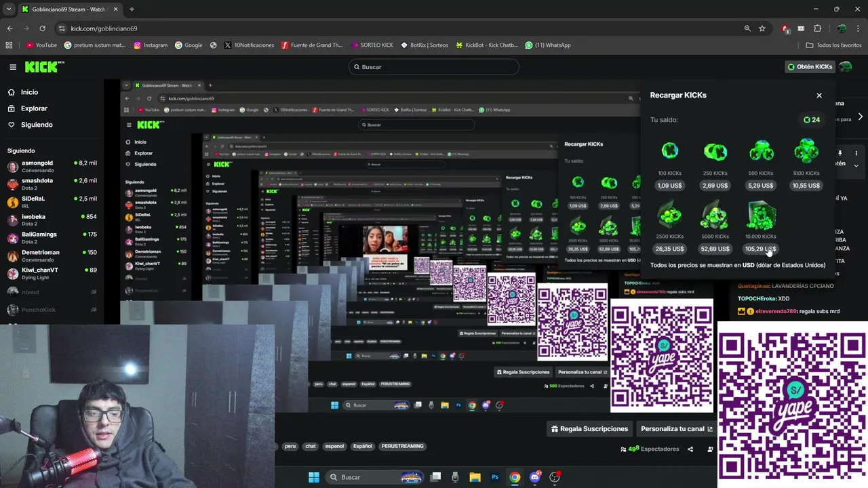
Task: Open asmongold's channel in the followed list
Action: 52,167
